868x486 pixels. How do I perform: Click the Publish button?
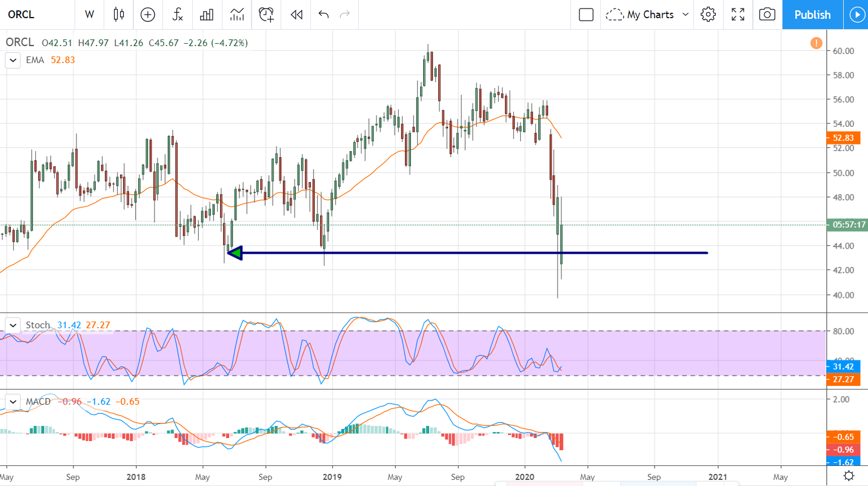(812, 15)
